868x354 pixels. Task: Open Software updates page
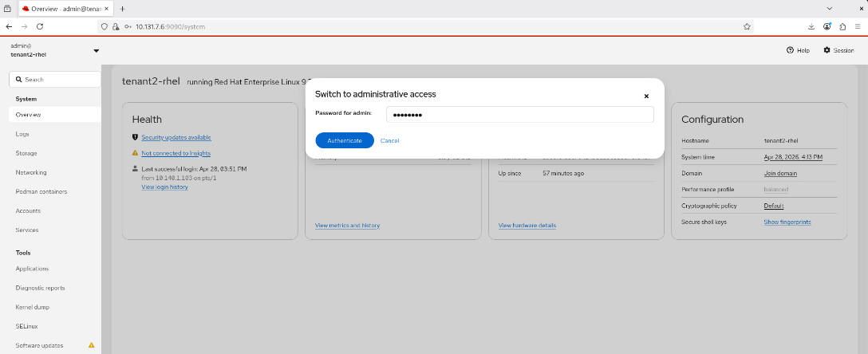(x=39, y=345)
